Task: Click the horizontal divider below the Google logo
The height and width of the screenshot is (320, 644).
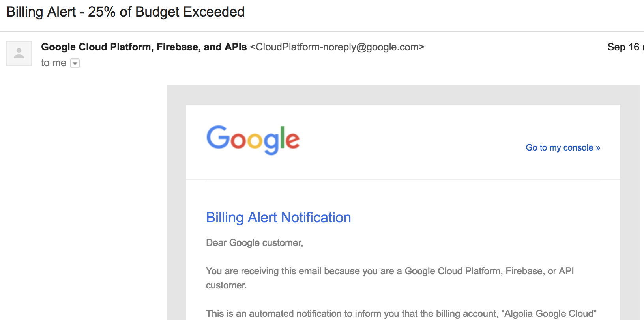Action: (x=403, y=180)
